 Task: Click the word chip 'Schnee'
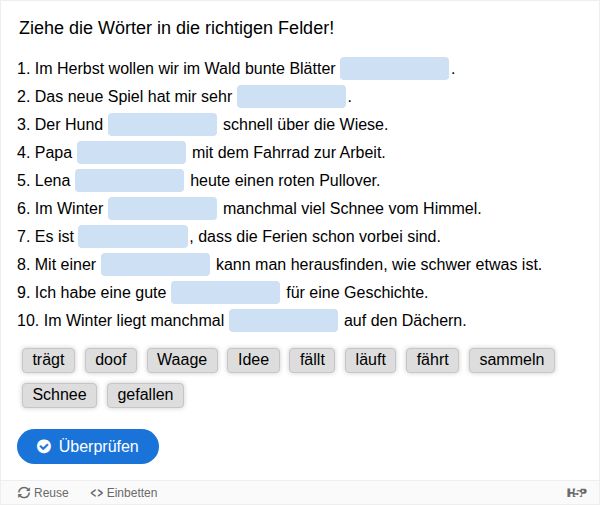(59, 395)
